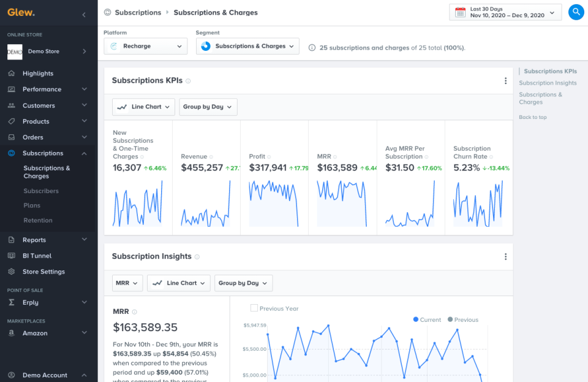Click the blue search icon in the header

[x=576, y=12]
